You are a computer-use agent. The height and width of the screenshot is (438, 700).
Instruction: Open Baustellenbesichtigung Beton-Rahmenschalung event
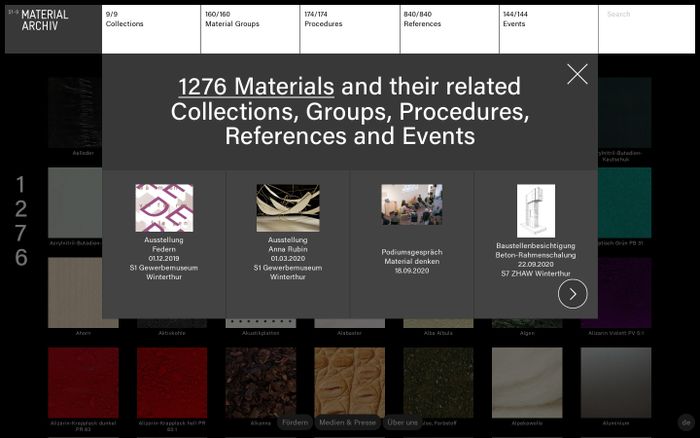(535, 212)
